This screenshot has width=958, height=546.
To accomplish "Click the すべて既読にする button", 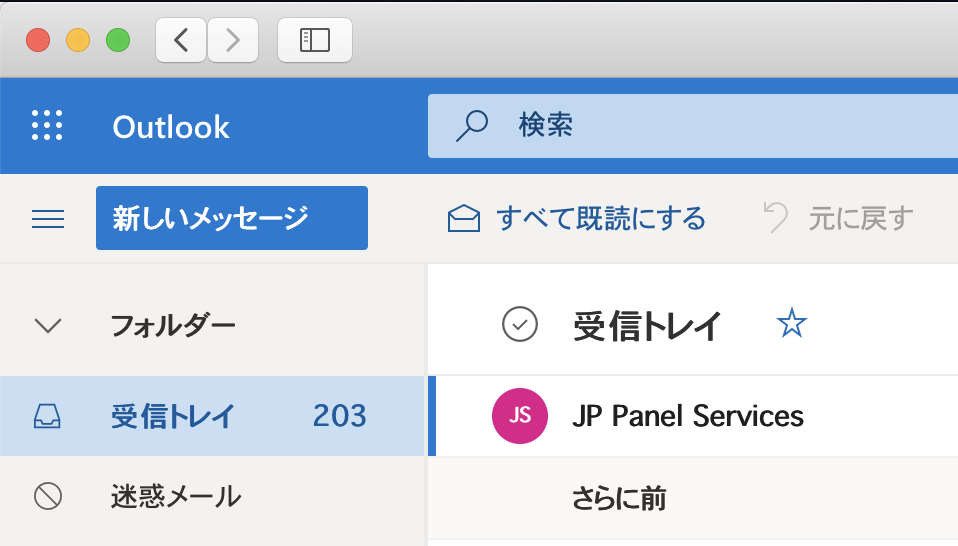I will tap(600, 218).
